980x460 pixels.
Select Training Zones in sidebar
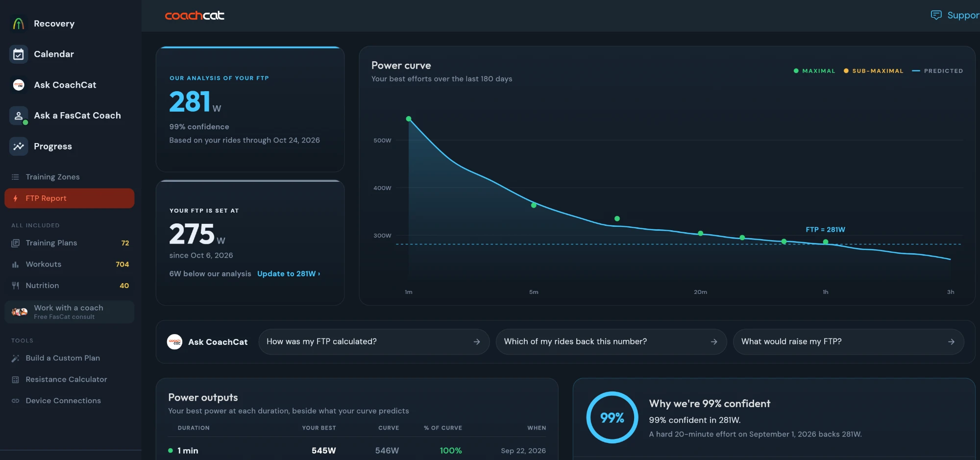(x=52, y=177)
